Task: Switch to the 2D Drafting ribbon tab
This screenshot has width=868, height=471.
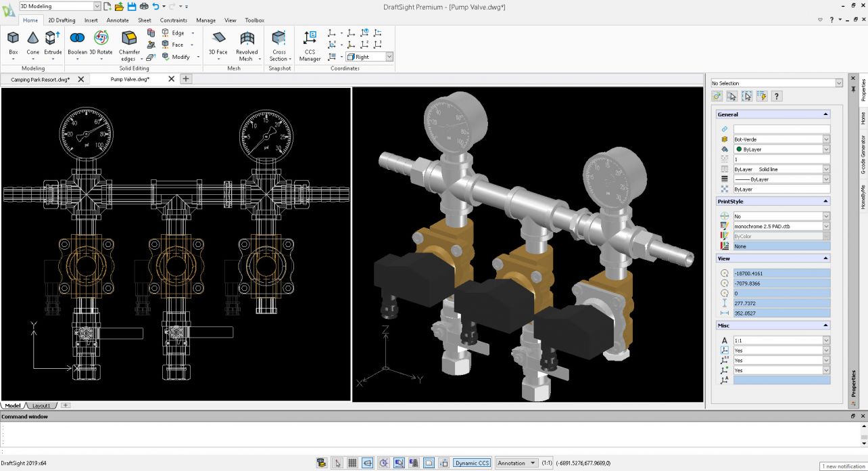Action: click(62, 20)
